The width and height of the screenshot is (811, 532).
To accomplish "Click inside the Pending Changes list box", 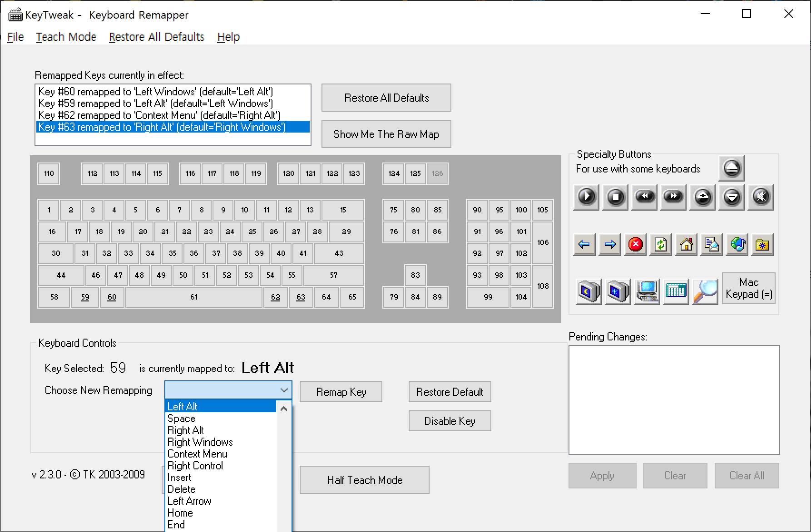I will point(674,400).
